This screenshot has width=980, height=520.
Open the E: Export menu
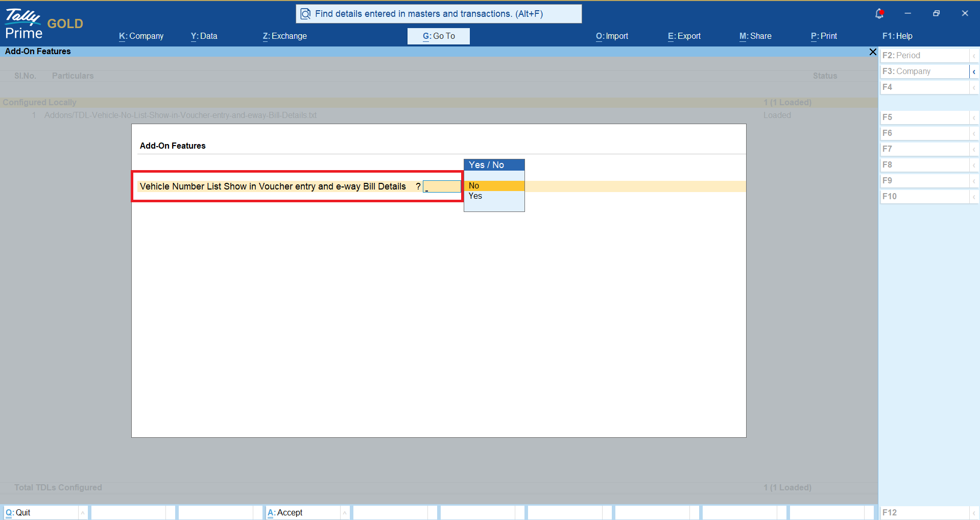click(x=684, y=36)
